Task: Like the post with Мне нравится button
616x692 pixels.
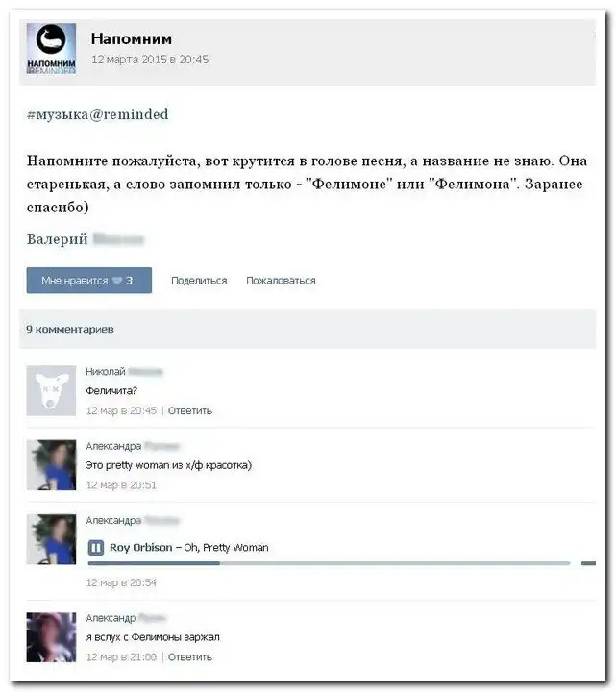Action: [89, 281]
